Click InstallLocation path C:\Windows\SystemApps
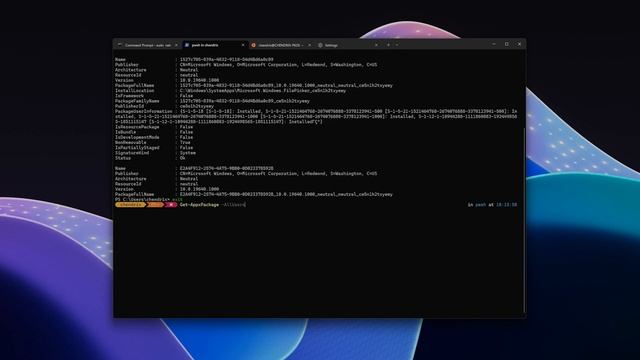The height and width of the screenshot is (360, 640). [263, 91]
